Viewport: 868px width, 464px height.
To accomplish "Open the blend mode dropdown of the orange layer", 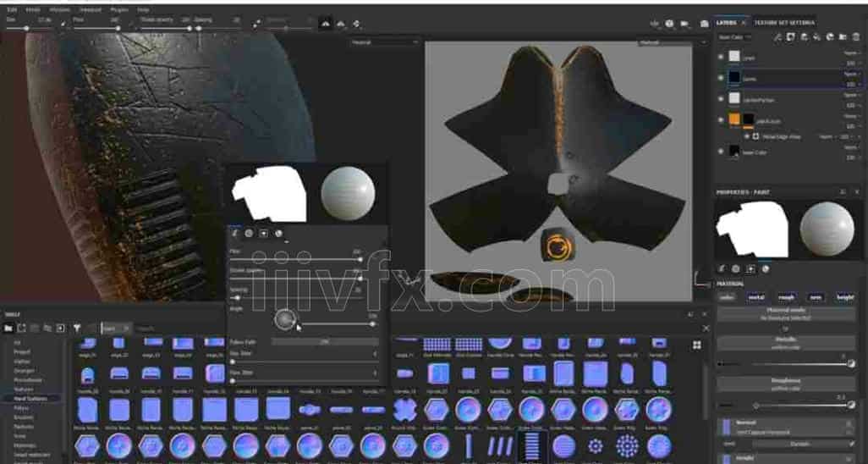I will (851, 116).
